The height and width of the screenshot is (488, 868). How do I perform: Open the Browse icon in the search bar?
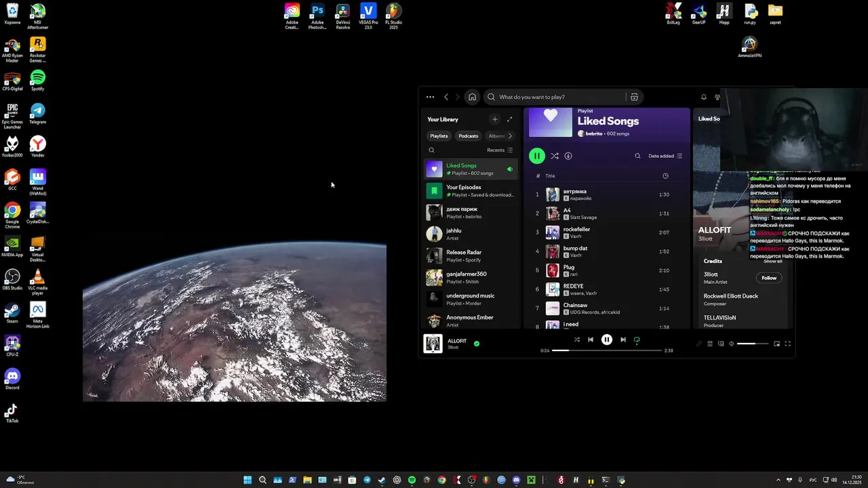634,97
